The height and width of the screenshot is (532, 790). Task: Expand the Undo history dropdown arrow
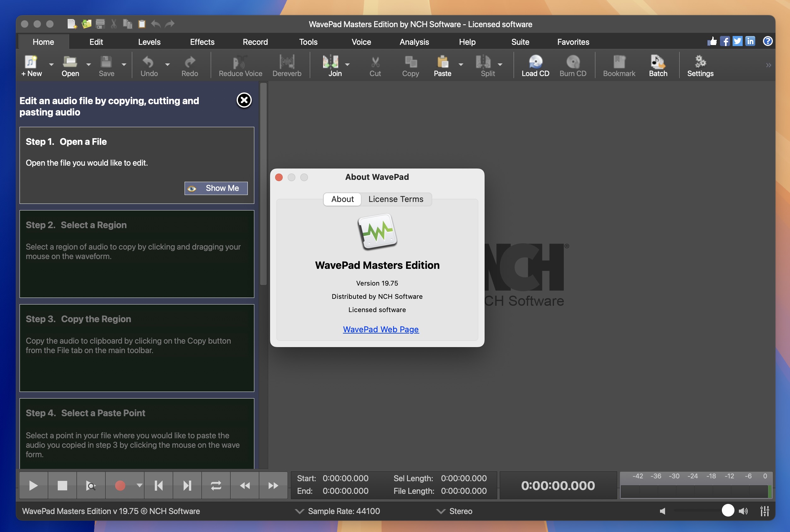pos(167,64)
